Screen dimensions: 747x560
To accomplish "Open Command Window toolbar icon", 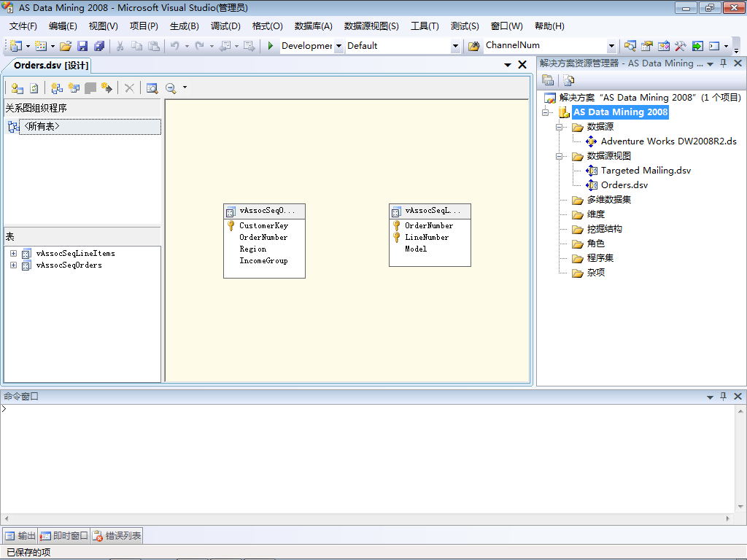I will click(714, 46).
